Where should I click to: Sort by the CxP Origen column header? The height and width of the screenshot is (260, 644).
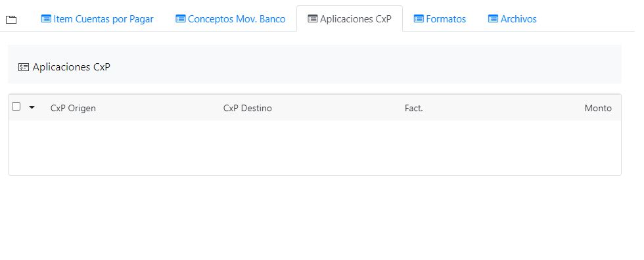(x=73, y=108)
